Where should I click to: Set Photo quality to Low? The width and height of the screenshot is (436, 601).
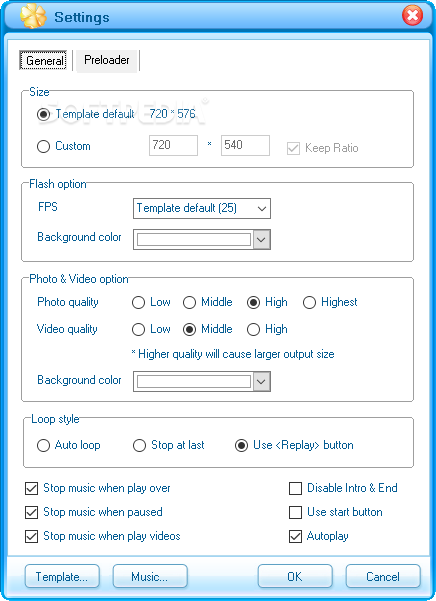tap(138, 303)
